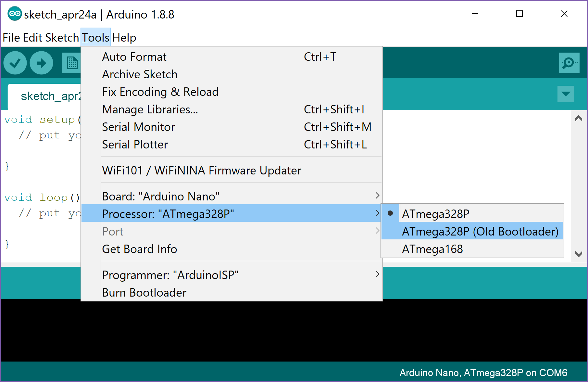This screenshot has height=382, width=588.
Task: Minimize the Arduino window
Action: tap(475, 14)
